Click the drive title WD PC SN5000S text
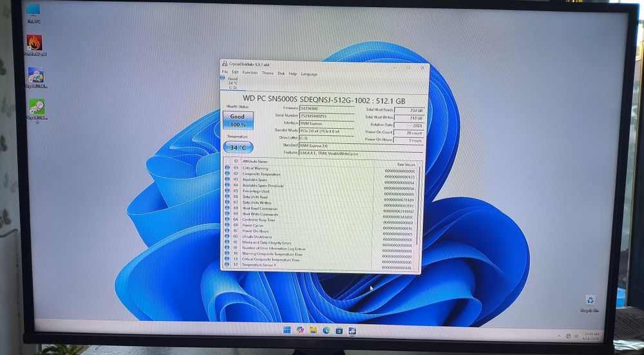The width and height of the screenshot is (644, 355). pyautogui.click(x=324, y=99)
